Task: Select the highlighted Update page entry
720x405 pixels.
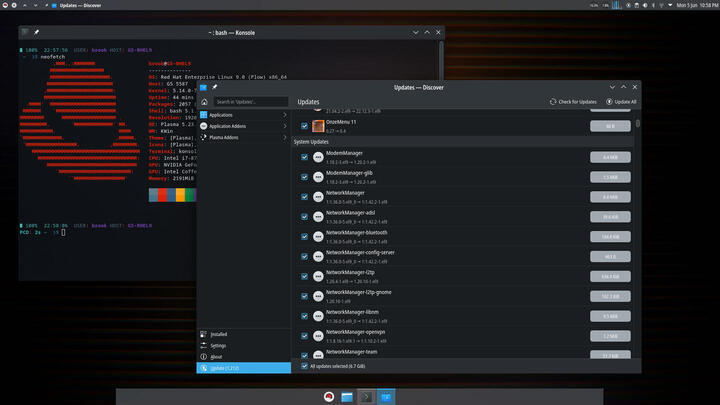Action: point(244,368)
